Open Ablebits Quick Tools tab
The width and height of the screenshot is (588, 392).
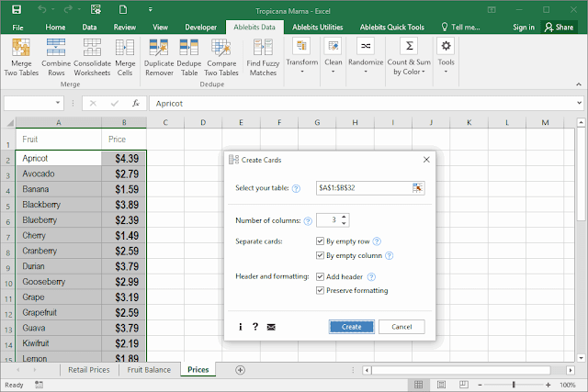392,27
